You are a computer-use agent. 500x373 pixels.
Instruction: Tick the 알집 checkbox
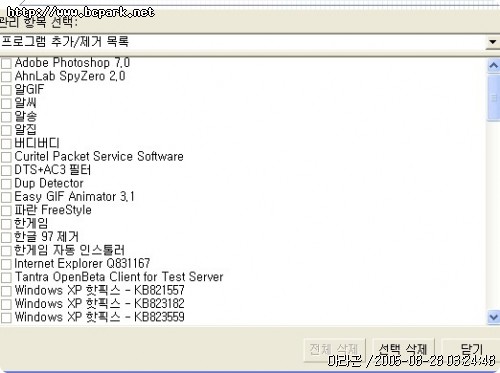pyautogui.click(x=6, y=130)
